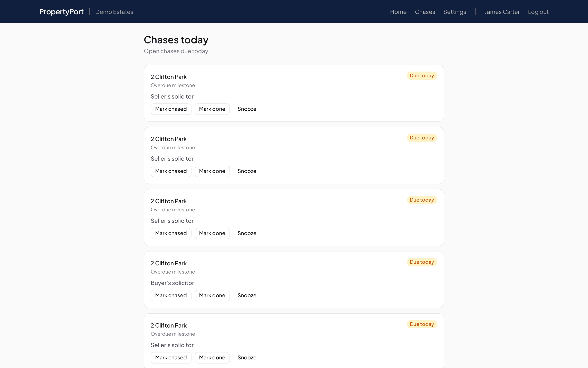
Task: Snooze the first chase card
Action: point(247,109)
